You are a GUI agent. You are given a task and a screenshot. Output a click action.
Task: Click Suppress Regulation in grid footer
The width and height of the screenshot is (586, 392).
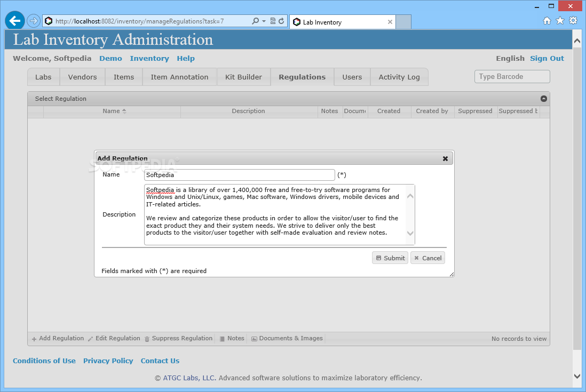point(179,338)
